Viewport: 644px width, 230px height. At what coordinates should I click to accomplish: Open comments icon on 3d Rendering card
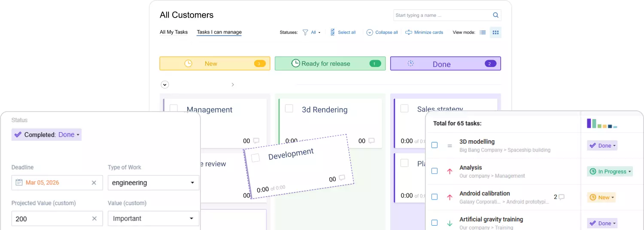click(x=371, y=141)
